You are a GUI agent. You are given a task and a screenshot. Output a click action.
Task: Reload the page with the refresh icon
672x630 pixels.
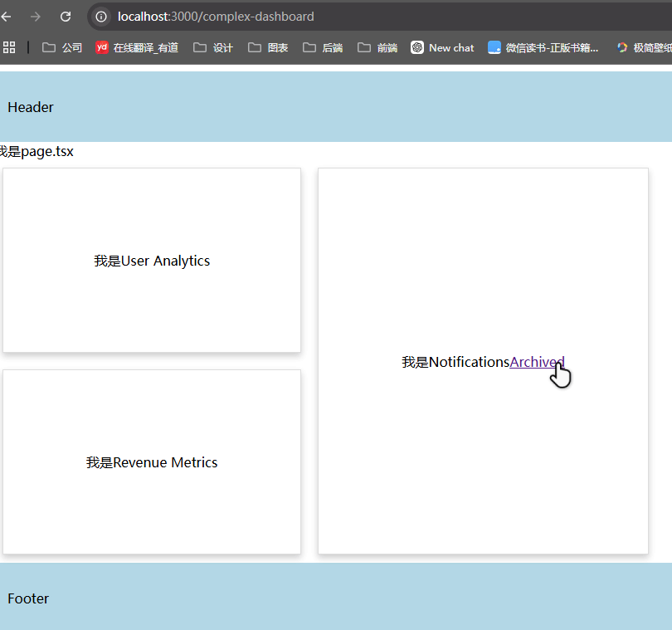[x=66, y=17]
